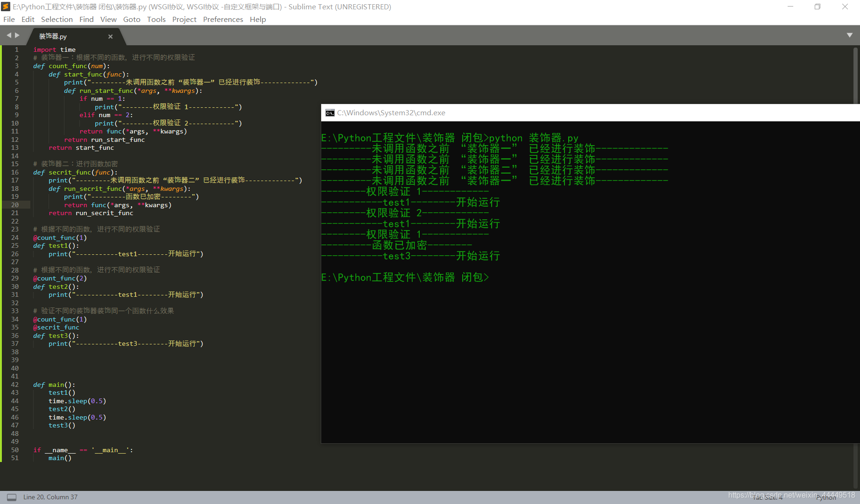Open the Edit menu
The height and width of the screenshot is (504, 860).
click(28, 19)
